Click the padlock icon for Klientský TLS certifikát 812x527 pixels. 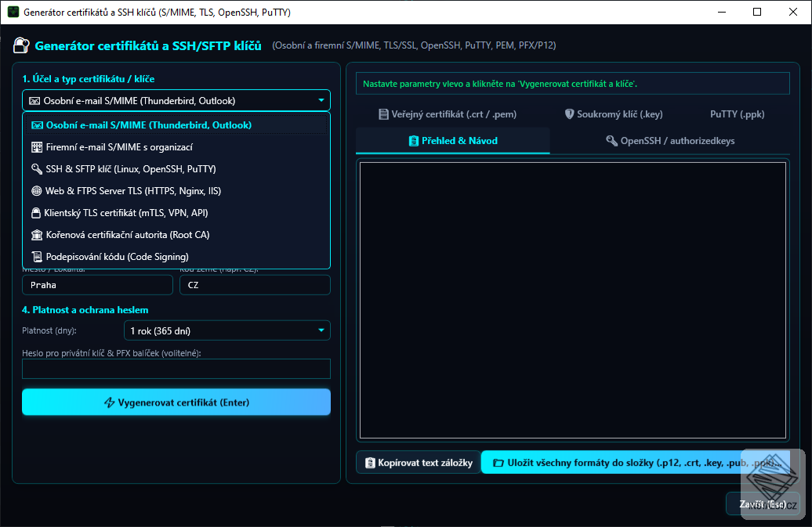36,213
